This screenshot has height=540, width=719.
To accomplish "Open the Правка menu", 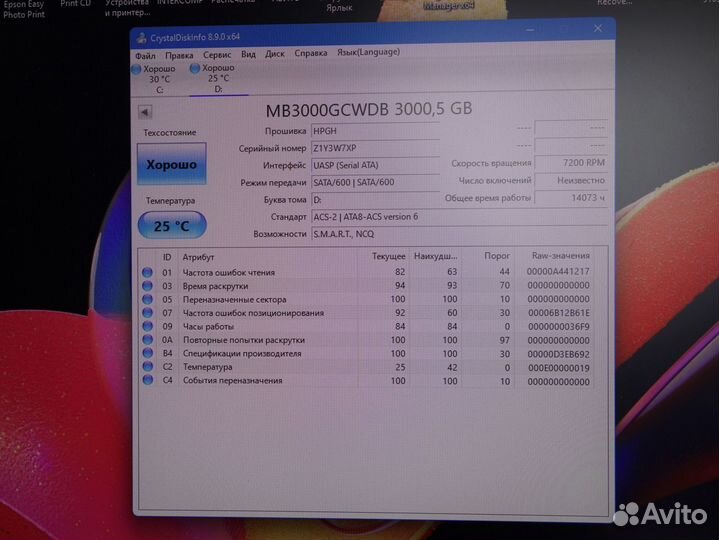I will click(179, 55).
